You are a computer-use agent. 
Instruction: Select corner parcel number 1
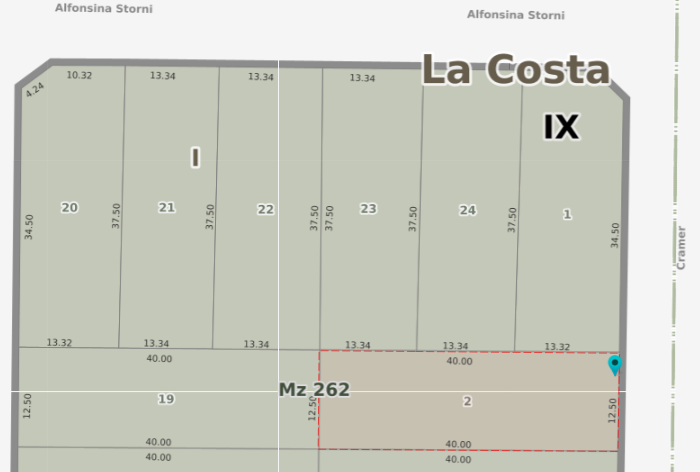[567, 214]
